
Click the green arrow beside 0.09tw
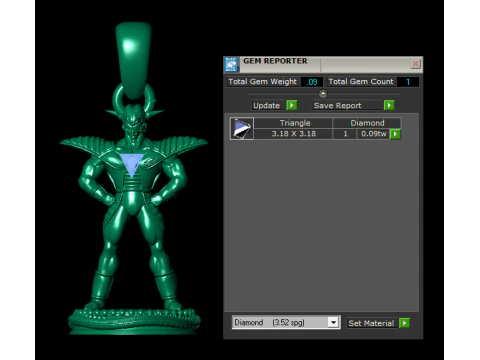tap(395, 134)
